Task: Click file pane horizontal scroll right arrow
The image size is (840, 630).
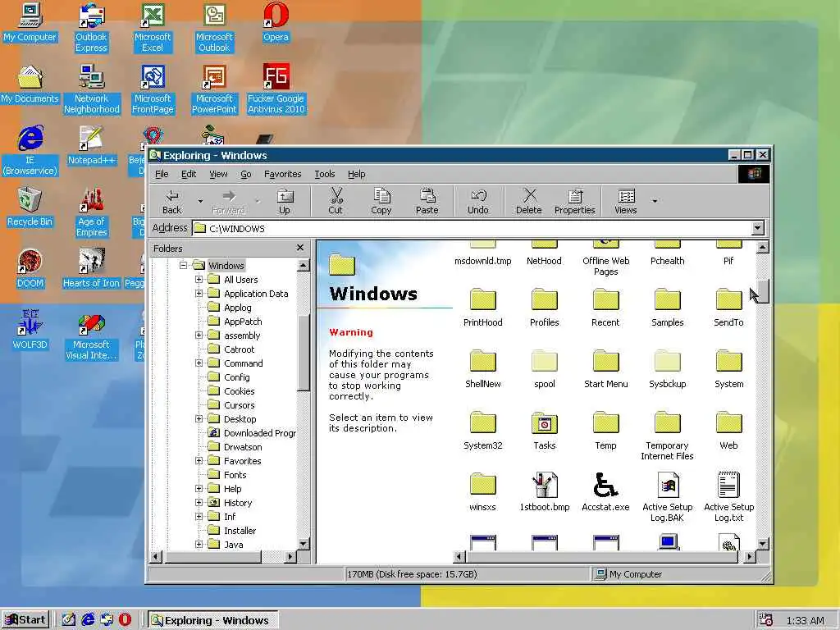Action: [749, 557]
